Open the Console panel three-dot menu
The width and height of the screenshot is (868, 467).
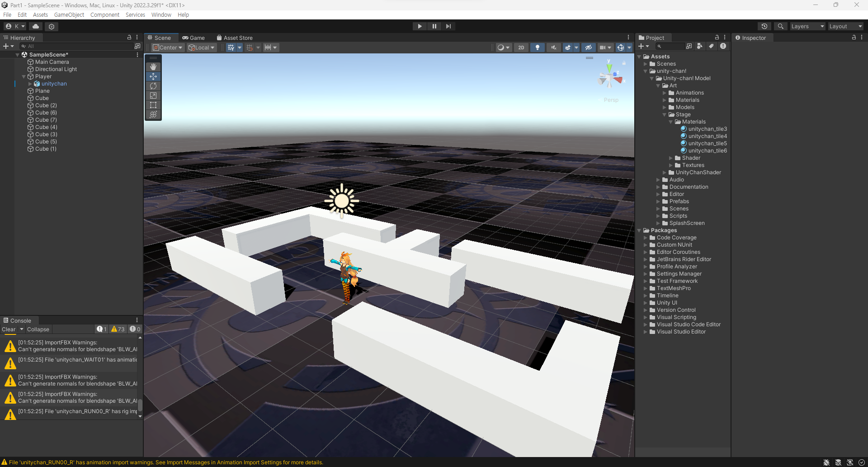point(137,320)
